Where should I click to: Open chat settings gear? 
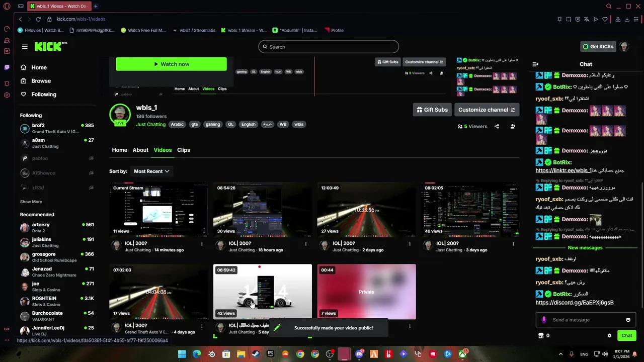609,336
